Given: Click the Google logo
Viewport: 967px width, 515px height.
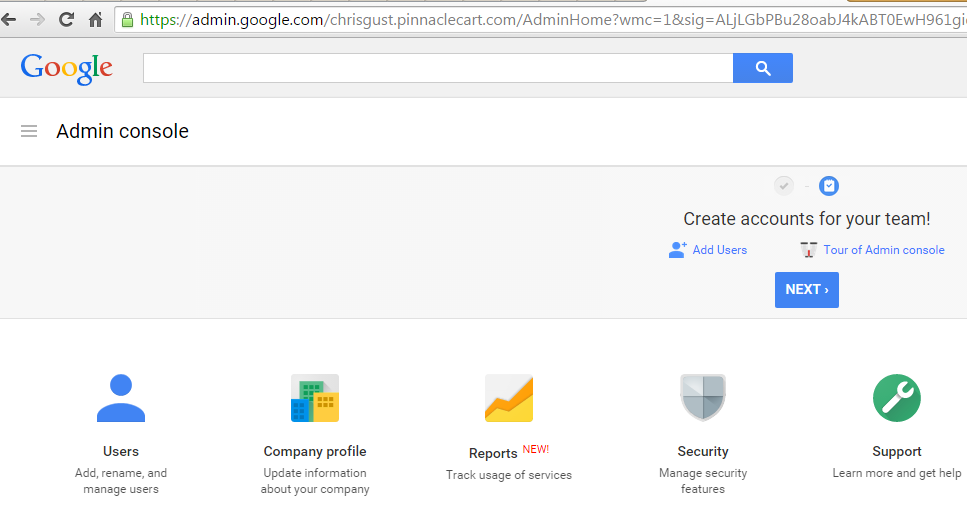Looking at the screenshot, I should (x=67, y=68).
